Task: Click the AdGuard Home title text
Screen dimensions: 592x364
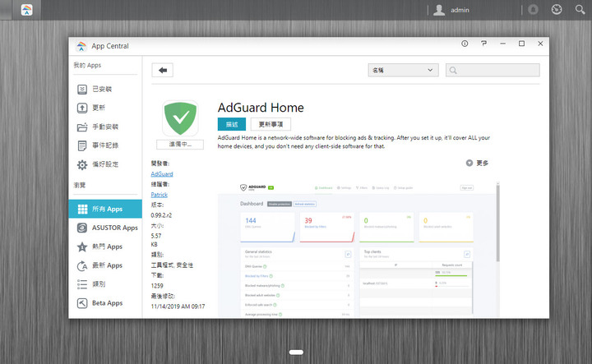Action: tap(261, 108)
